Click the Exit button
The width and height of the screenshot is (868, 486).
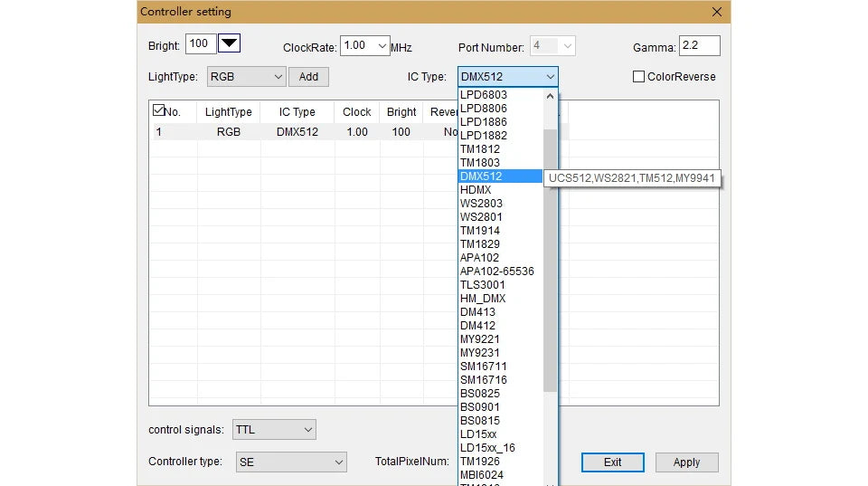pyautogui.click(x=612, y=462)
